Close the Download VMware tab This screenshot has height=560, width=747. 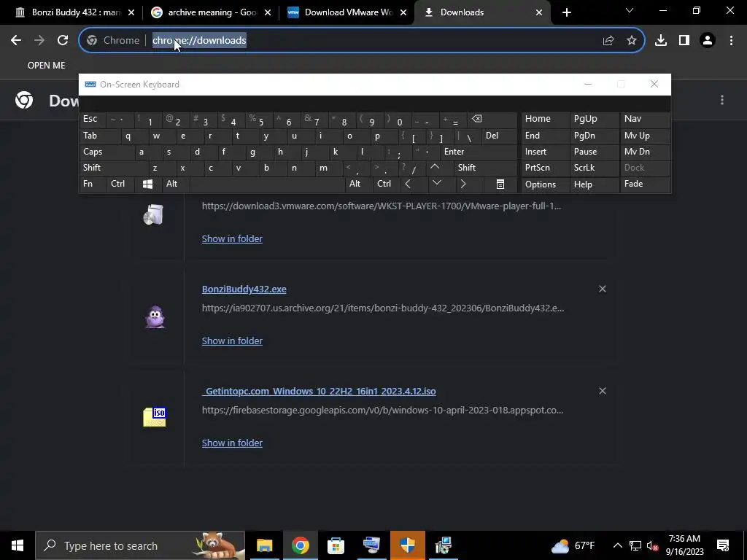(x=403, y=12)
